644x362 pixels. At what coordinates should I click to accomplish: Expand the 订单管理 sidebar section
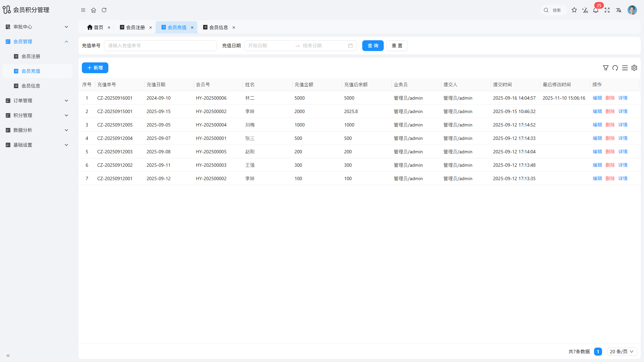click(x=37, y=101)
